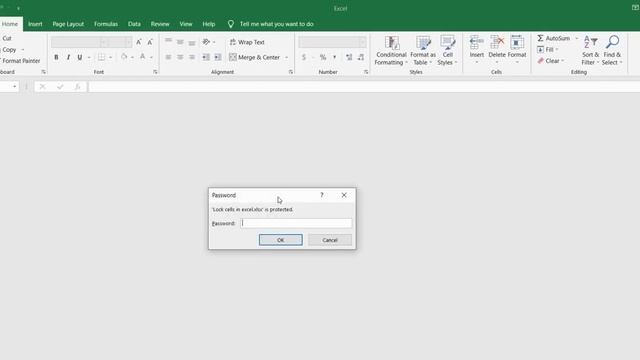640x360 pixels.
Task: Decrease font size with smaller A icon
Action: [150, 42]
